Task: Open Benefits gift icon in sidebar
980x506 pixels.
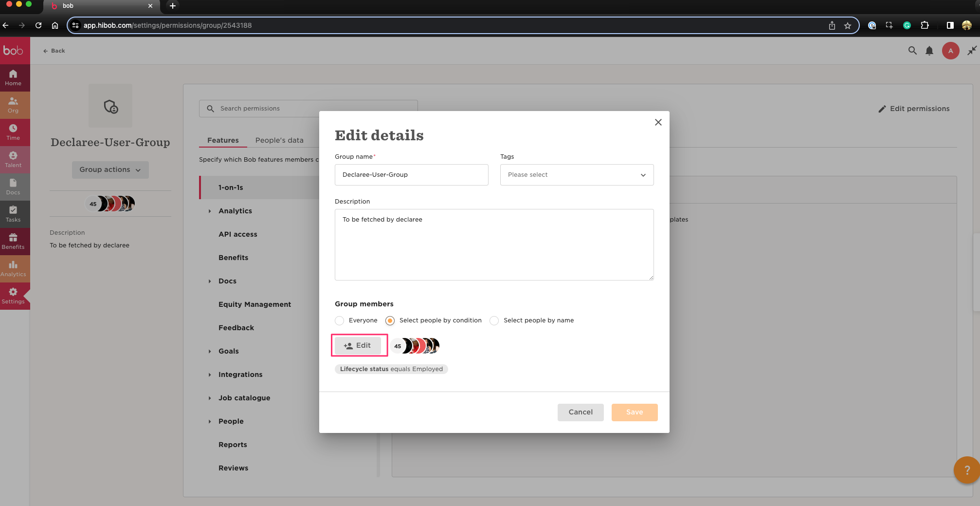Action: tap(13, 241)
